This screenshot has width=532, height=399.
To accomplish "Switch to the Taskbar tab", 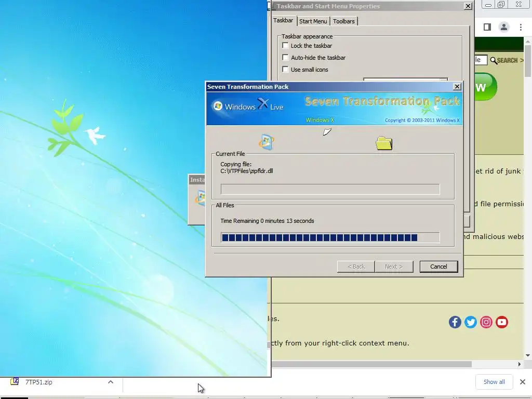I will pyautogui.click(x=283, y=20).
